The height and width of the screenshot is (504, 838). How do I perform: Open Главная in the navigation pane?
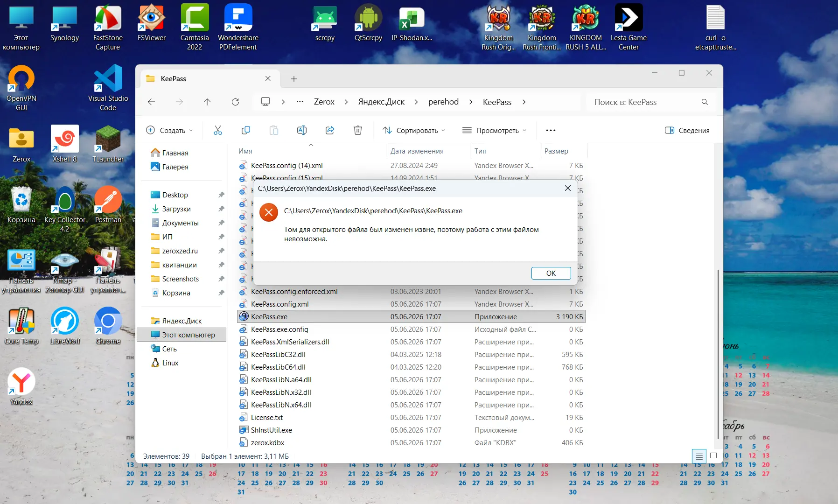[170, 153]
